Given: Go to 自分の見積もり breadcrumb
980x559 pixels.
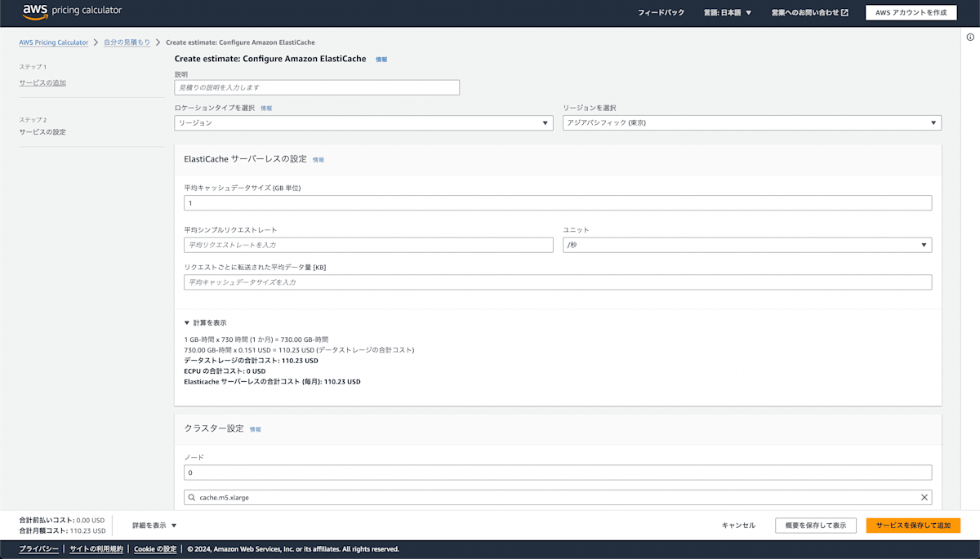Looking at the screenshot, I should point(127,42).
